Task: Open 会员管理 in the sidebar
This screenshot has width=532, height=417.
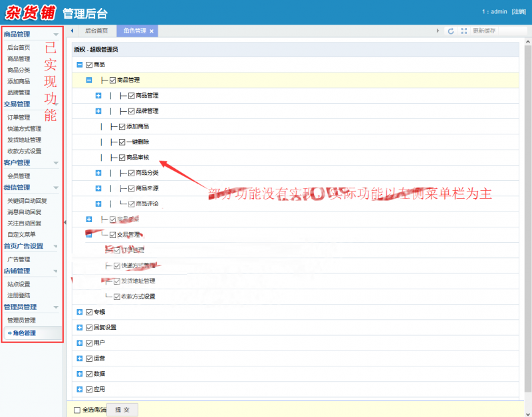Action: click(x=19, y=176)
